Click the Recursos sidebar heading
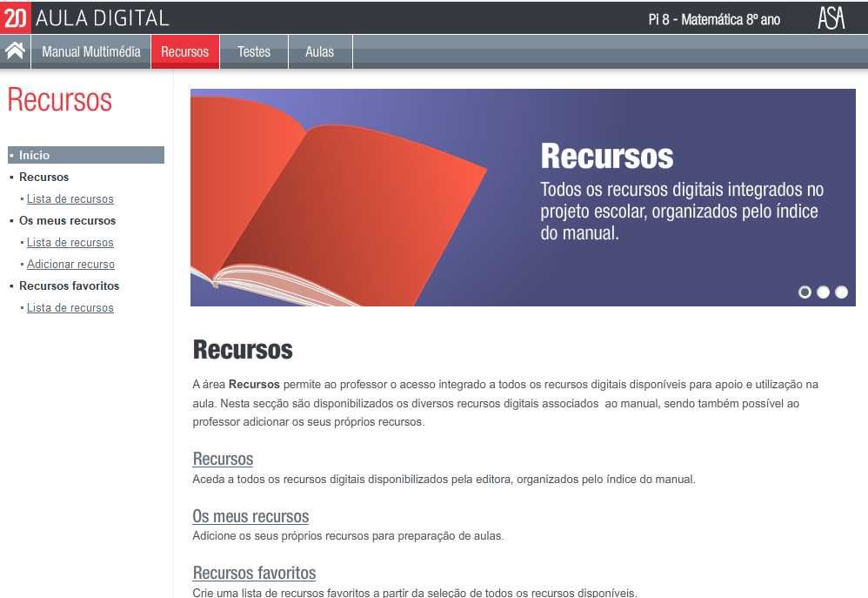The height and width of the screenshot is (598, 868). click(43, 177)
